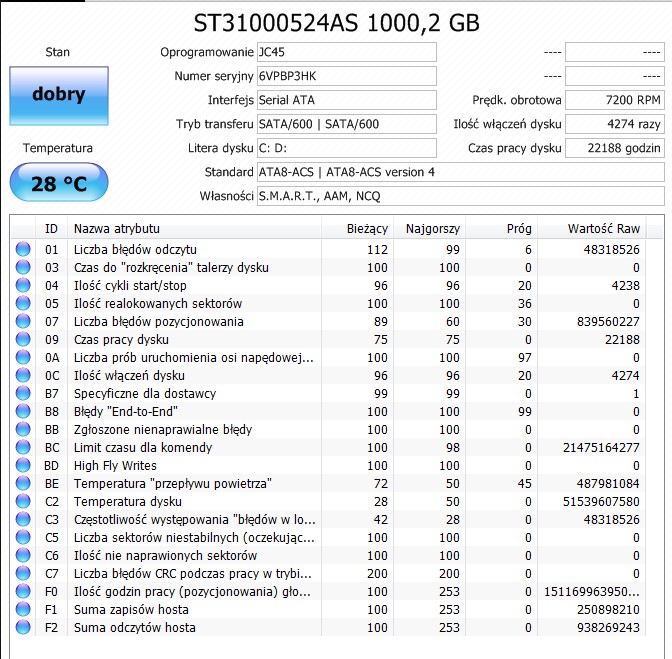Click status icon for 0C Ilość włączeń dysku
This screenshot has height=659, width=672.
click(x=23, y=375)
